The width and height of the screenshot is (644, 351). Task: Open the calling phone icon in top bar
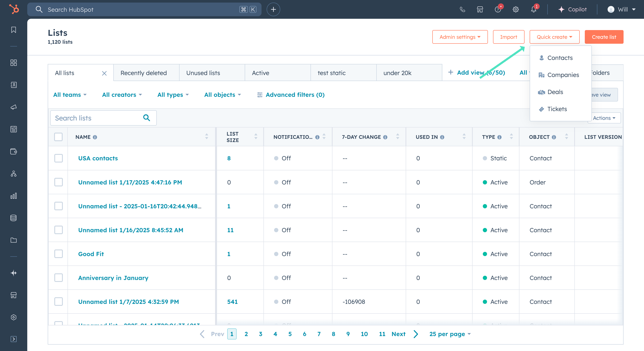462,10
